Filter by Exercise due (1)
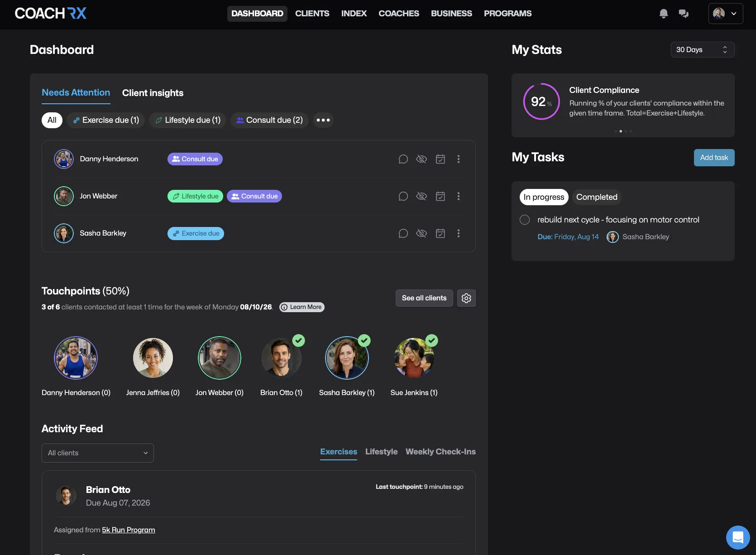Viewport: 756px width, 555px height. [x=106, y=120]
